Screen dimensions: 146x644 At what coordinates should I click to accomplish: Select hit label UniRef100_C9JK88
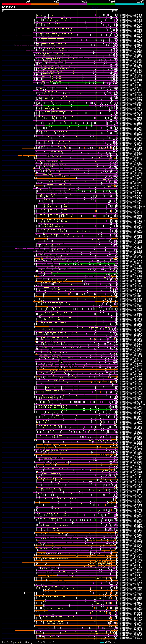[131, 291]
